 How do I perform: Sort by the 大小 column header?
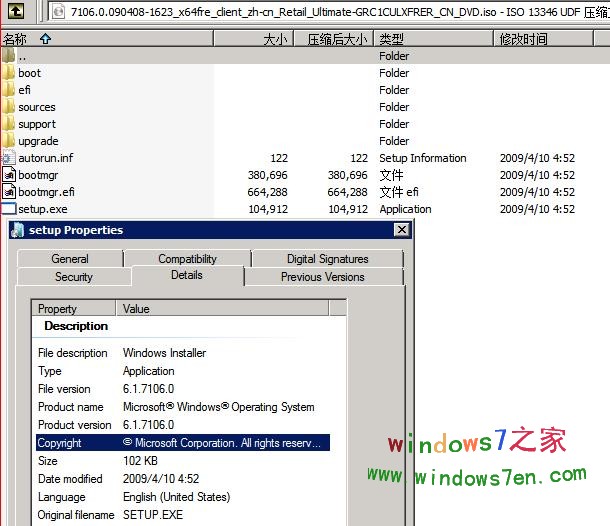click(x=253, y=39)
